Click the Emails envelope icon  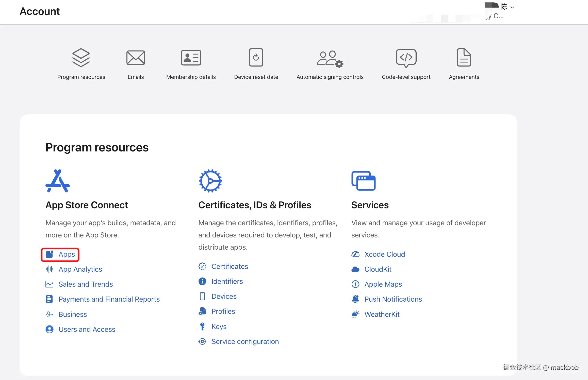[136, 58]
